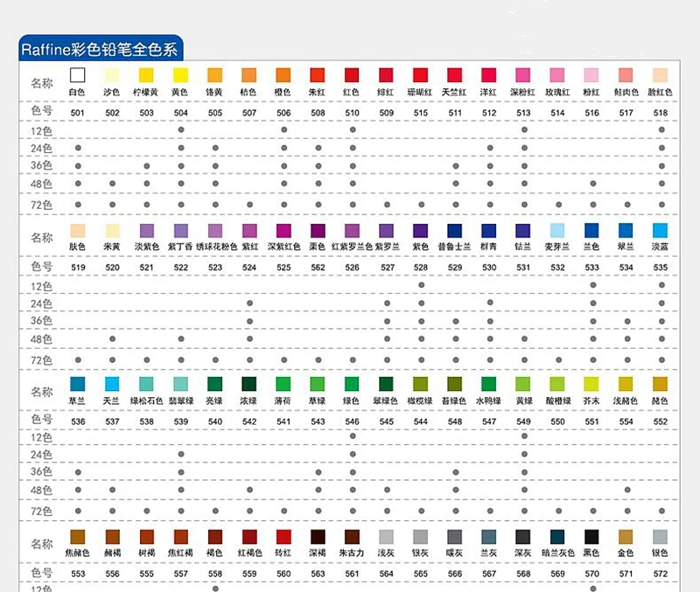Screen dimensions: 700x592
Task: Click color number 556
Action: 112,574
